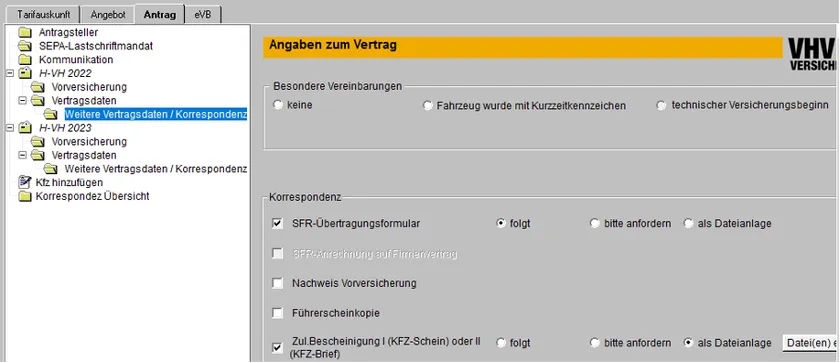840x363 pixels.
Task: Select the 'keine' radio option
Action: point(278,105)
